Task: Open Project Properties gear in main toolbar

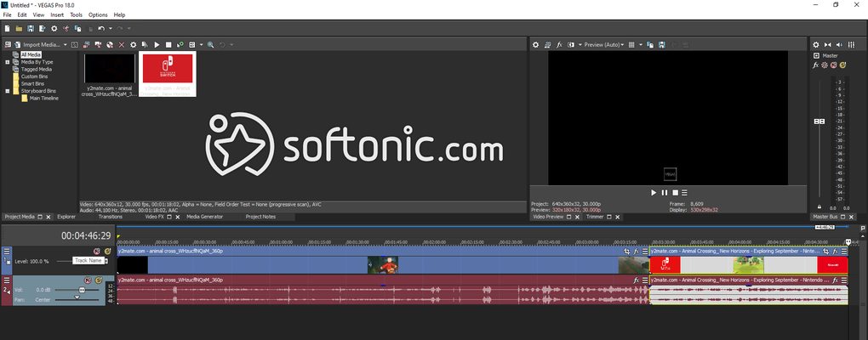Action: point(54,28)
